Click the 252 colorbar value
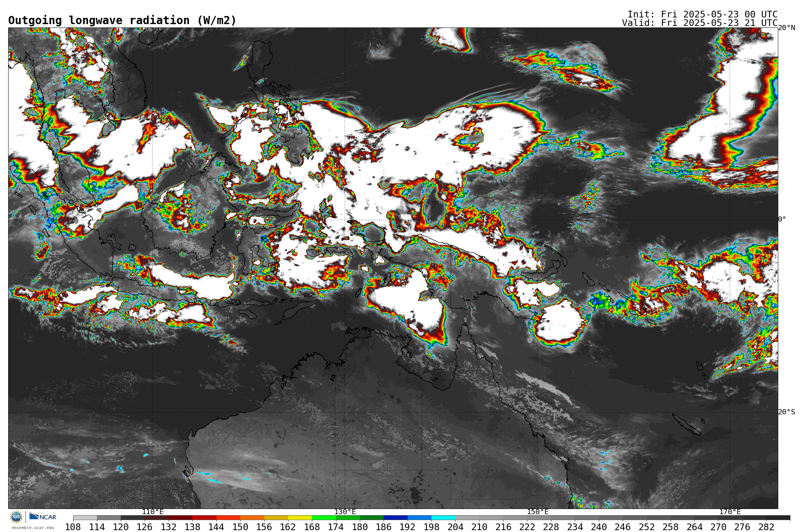Image resolution: width=802 pixels, height=532 pixels. pyautogui.click(x=646, y=527)
